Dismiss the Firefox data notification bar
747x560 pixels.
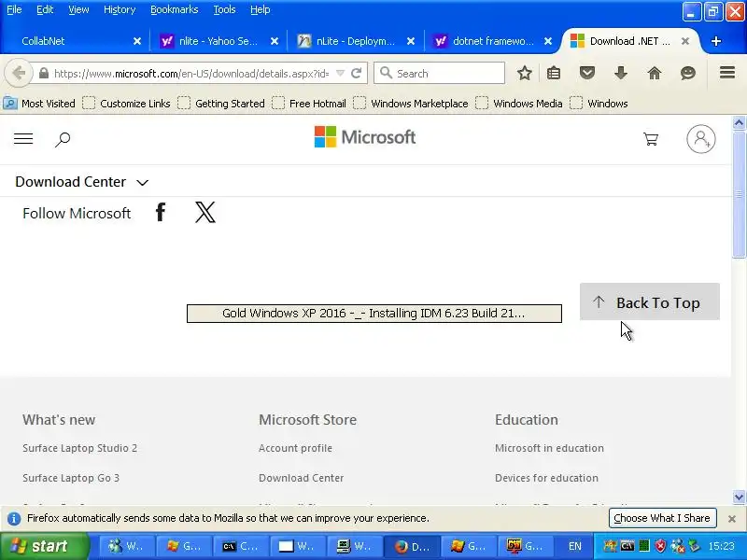click(732, 519)
